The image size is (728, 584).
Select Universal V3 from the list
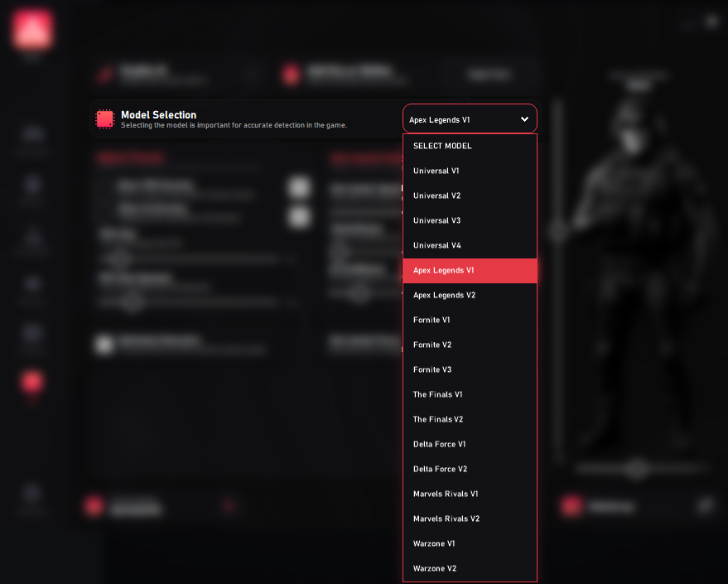pos(470,220)
